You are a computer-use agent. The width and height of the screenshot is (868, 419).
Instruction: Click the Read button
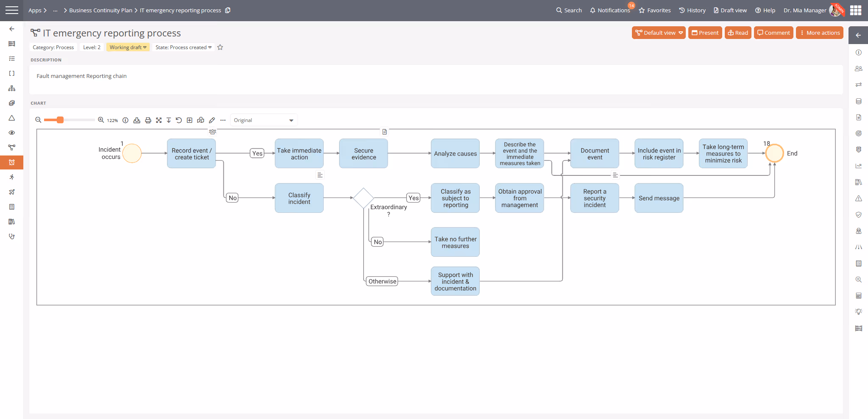[x=738, y=33]
